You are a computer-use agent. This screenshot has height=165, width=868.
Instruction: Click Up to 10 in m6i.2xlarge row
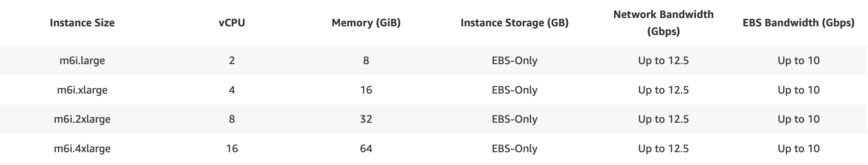(798, 119)
